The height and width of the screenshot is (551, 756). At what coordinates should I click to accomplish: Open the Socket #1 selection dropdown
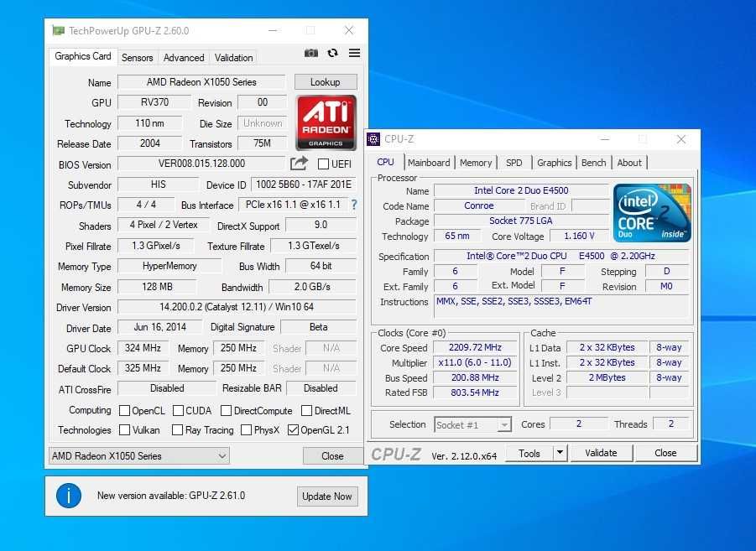click(x=472, y=424)
